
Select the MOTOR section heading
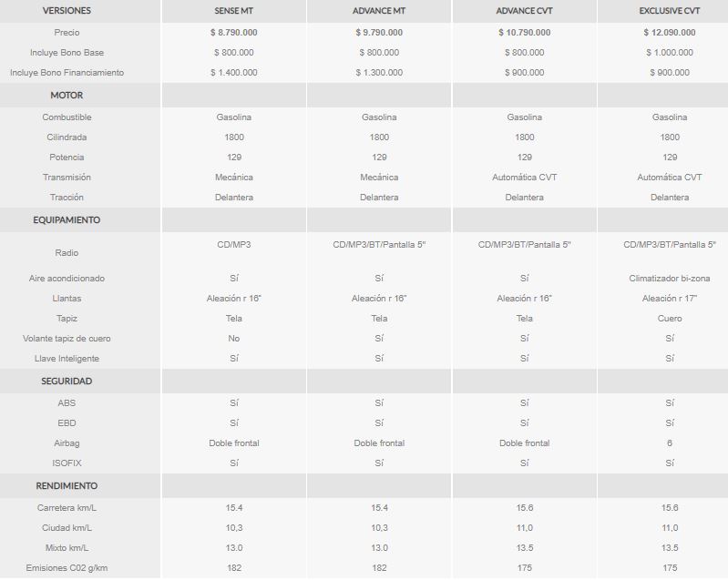[67, 95]
